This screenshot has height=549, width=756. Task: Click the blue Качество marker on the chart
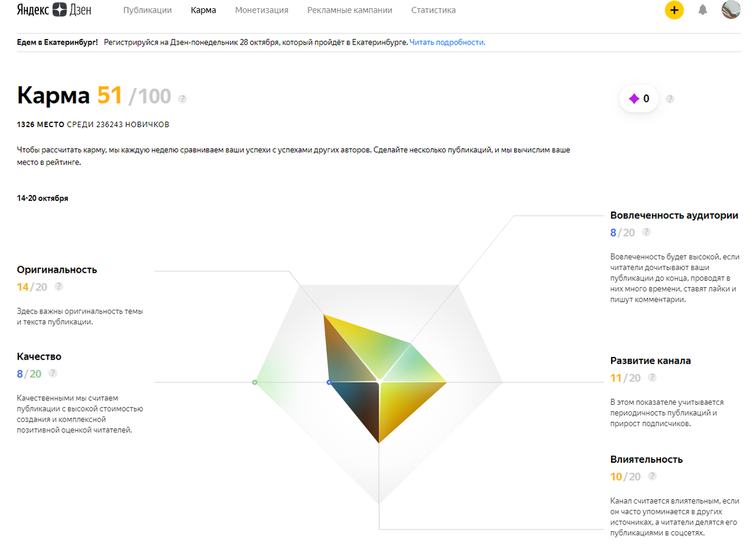point(329,382)
